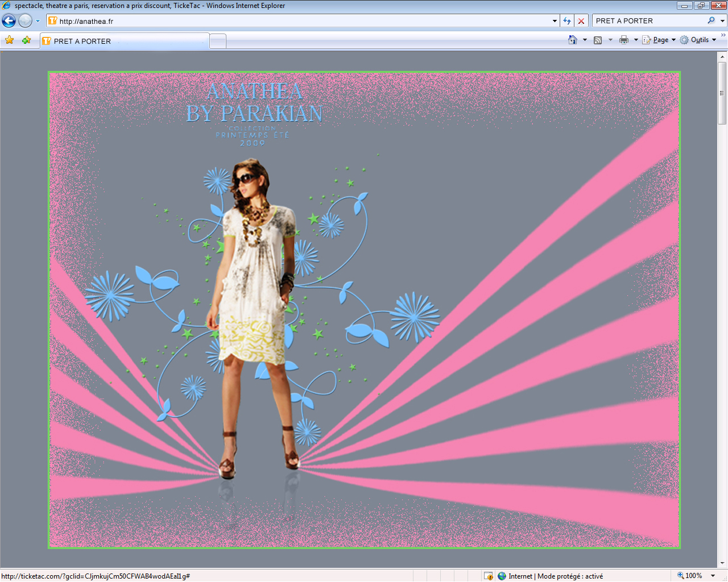Close the Internet Explorer window
Image resolution: width=728 pixels, height=582 pixels.
pos(718,6)
